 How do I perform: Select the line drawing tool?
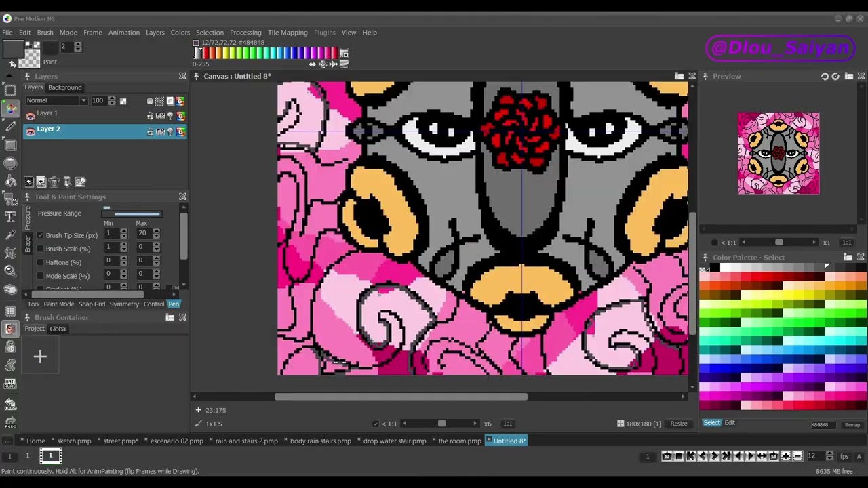(10, 126)
